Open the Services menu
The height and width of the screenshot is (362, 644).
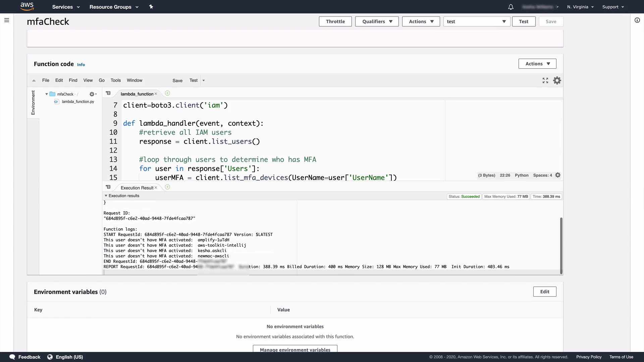tap(66, 7)
